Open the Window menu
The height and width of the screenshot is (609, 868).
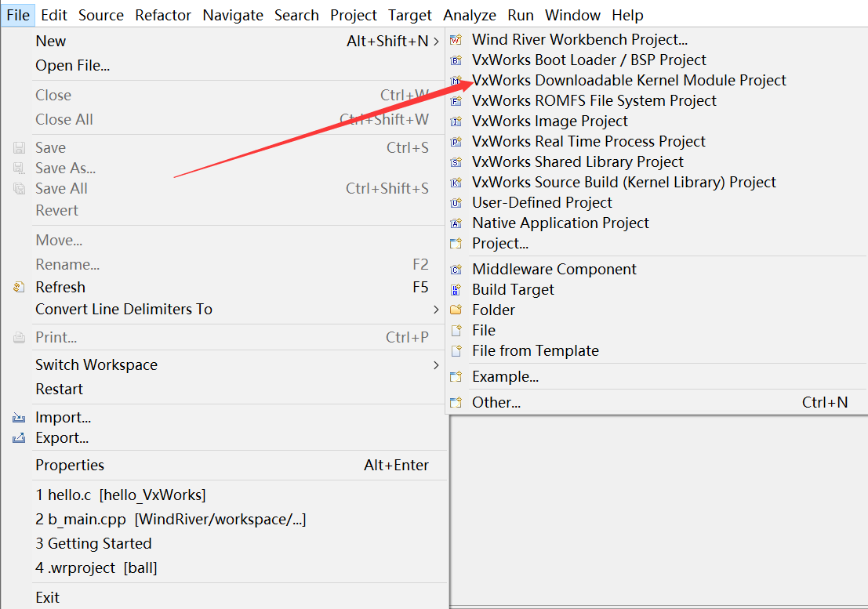pos(572,15)
